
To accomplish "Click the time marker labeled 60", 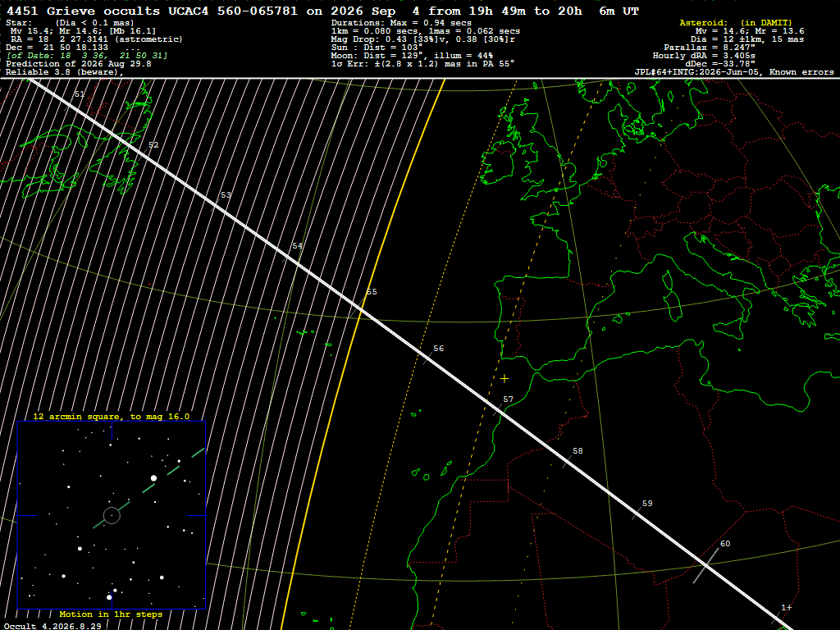I will click(x=725, y=543).
